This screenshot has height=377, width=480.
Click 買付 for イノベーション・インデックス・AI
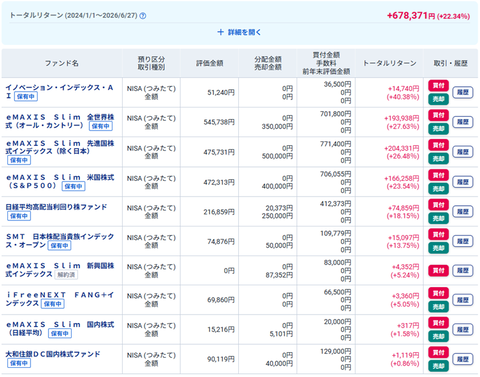click(x=438, y=86)
